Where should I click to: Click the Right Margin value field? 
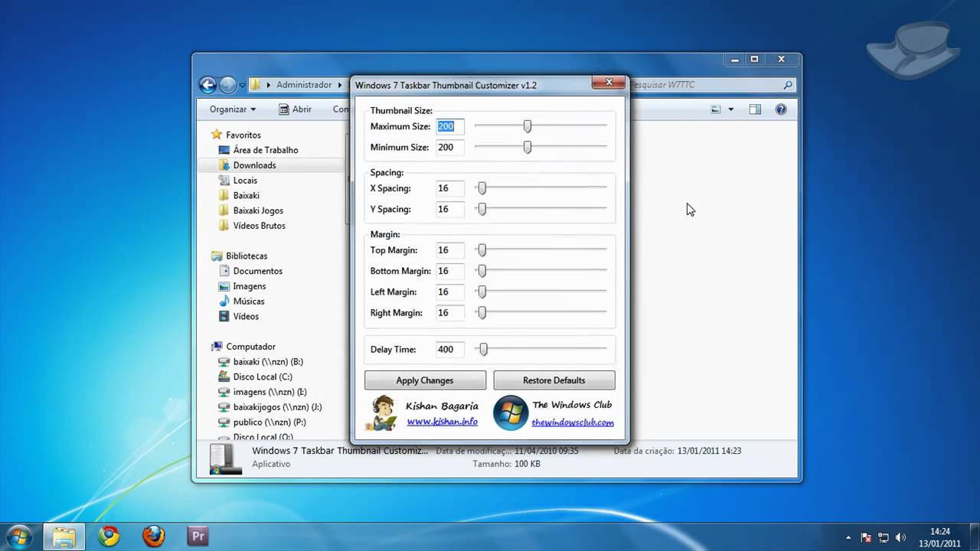[x=450, y=312]
